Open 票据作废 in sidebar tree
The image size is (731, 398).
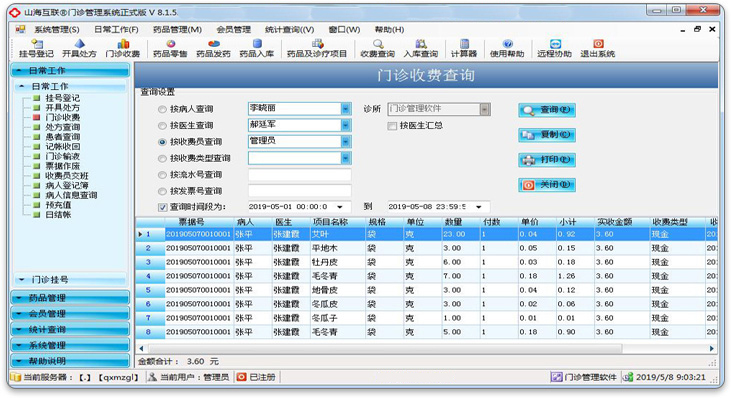62,166
